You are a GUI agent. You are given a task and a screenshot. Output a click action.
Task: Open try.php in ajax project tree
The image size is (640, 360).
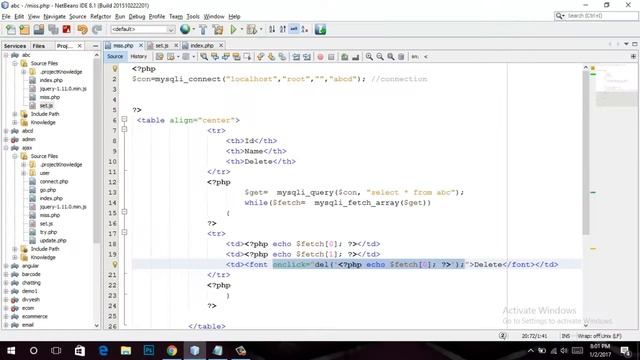(x=48, y=232)
